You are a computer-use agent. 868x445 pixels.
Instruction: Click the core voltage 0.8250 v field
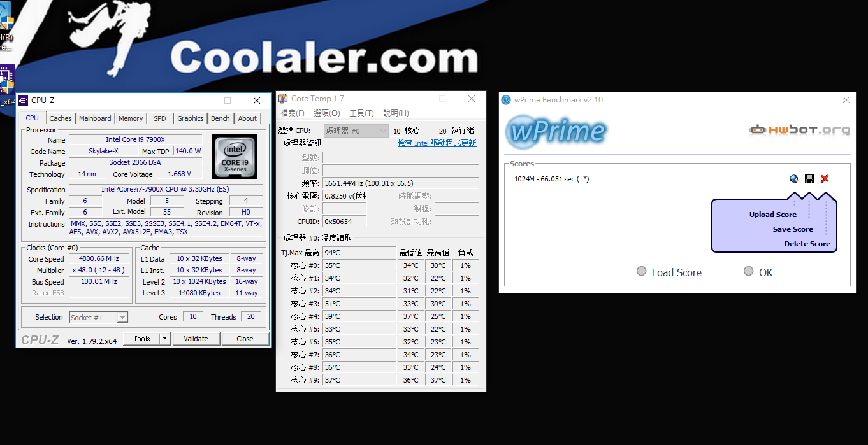pos(345,196)
